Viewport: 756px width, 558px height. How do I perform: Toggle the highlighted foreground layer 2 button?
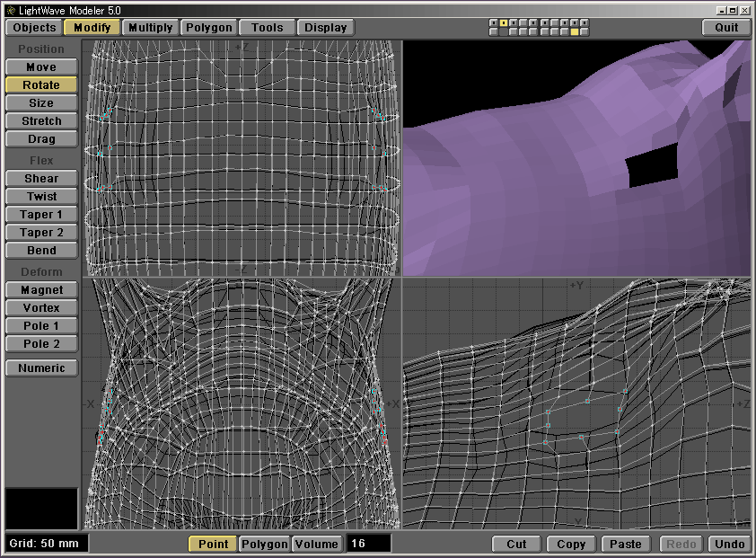[x=504, y=22]
